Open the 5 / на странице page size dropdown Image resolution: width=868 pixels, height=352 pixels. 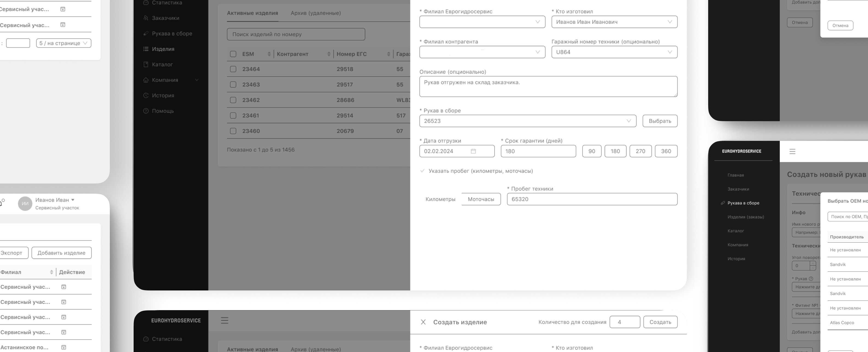pos(63,43)
